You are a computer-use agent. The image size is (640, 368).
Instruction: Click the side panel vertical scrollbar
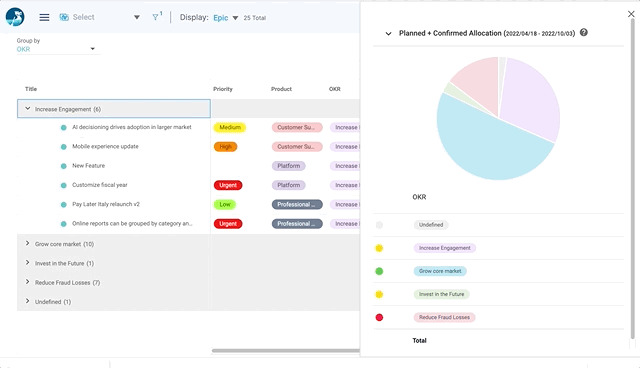pos(633,180)
